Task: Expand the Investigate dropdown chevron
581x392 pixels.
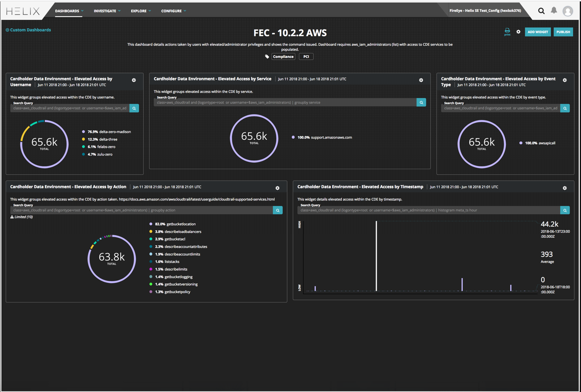Action: (x=119, y=11)
